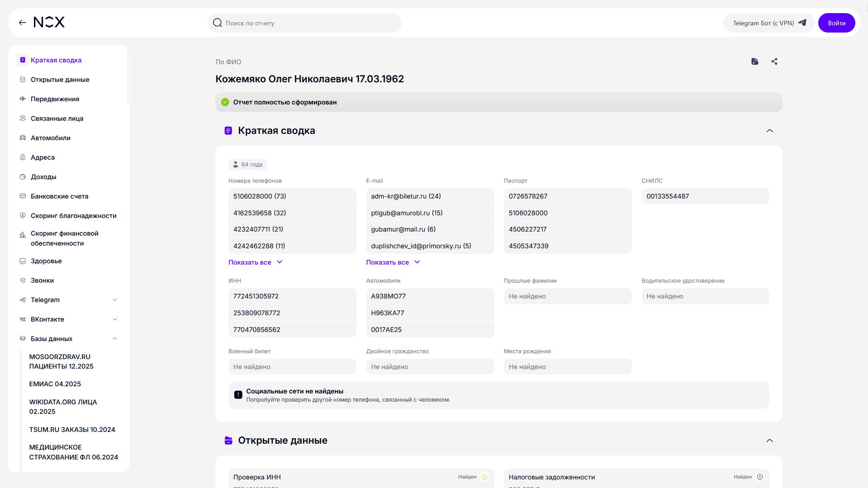Viewport: 868px width, 488px height.
Task: Click the wallet icon beside Доходы
Action: 23,177
